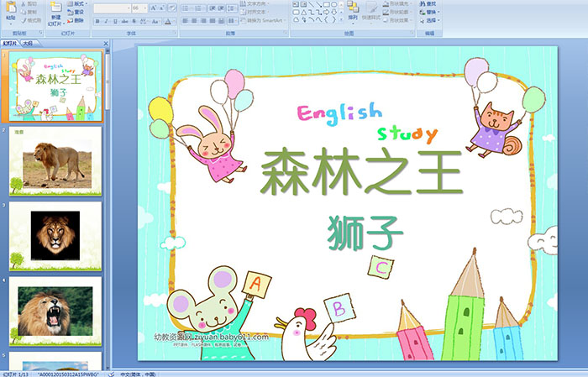Close the slide thumbnail pane
Viewport: 588px width, 377px height.
pyautogui.click(x=103, y=42)
